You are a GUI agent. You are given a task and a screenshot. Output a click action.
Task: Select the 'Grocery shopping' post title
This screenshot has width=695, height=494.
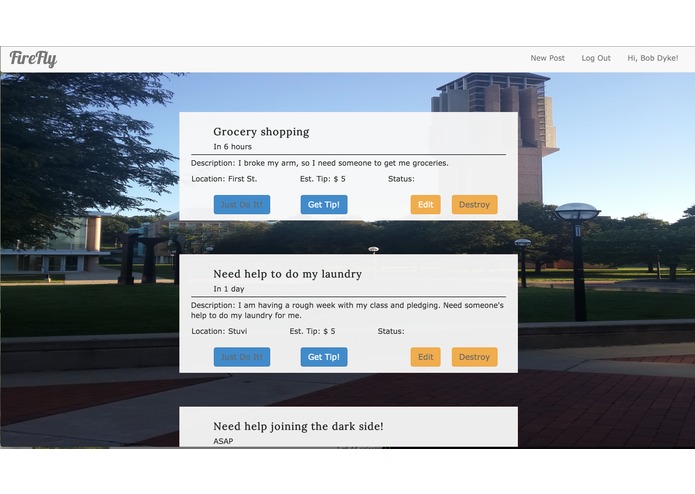tap(261, 132)
